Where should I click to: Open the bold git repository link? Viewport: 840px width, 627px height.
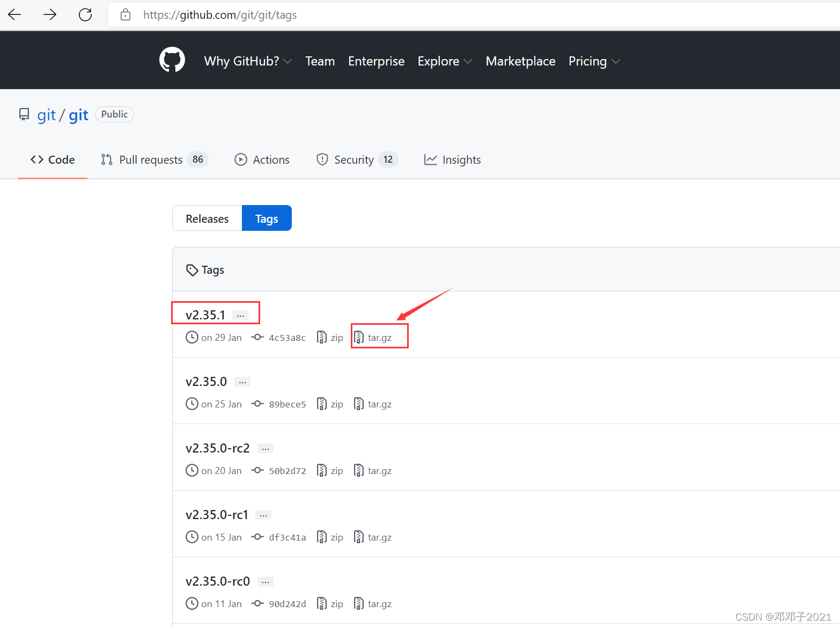pos(78,115)
